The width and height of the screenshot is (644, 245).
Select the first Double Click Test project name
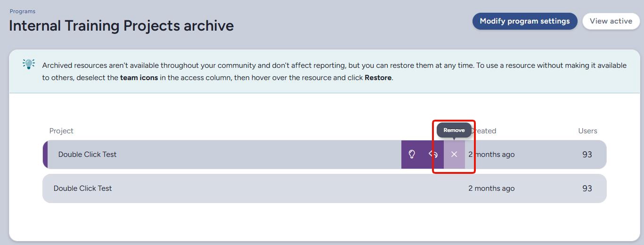87,155
